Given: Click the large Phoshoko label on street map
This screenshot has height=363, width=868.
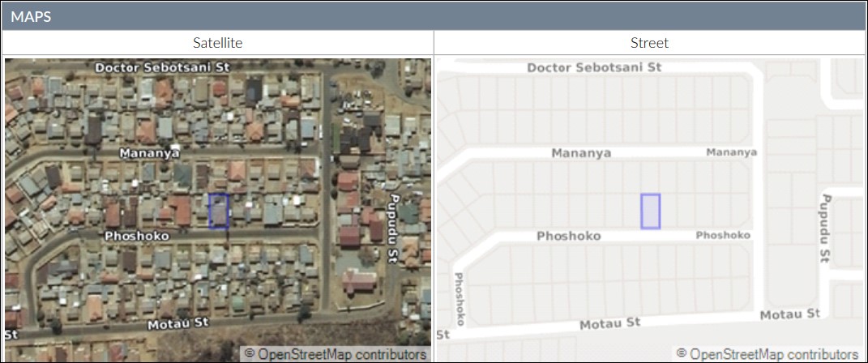Looking at the screenshot, I should coord(568,237).
